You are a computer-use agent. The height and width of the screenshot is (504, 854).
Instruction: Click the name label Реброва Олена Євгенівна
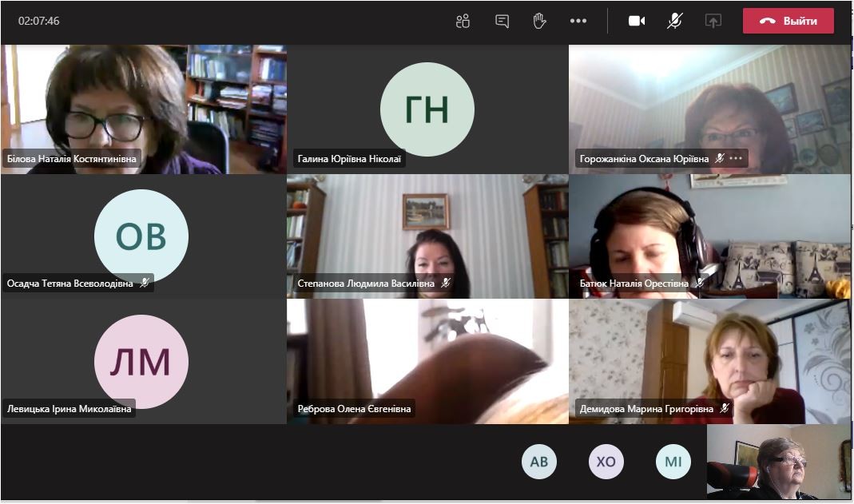pyautogui.click(x=354, y=408)
